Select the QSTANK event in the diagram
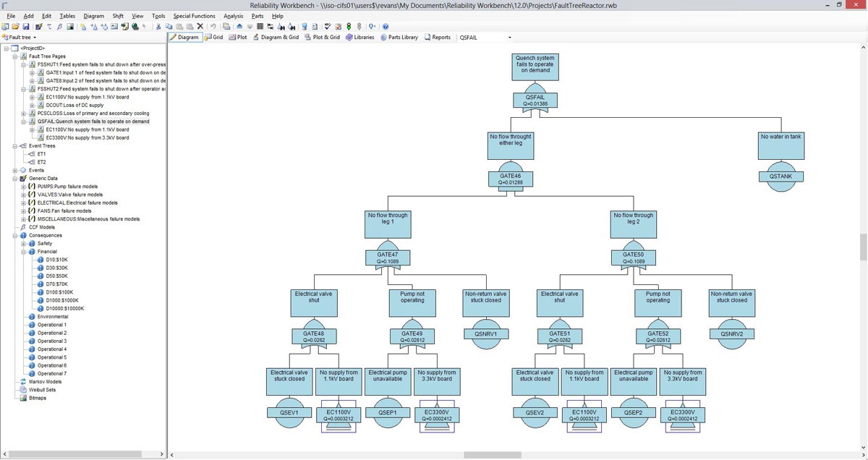Viewport: 868px width, 460px height. point(780,176)
